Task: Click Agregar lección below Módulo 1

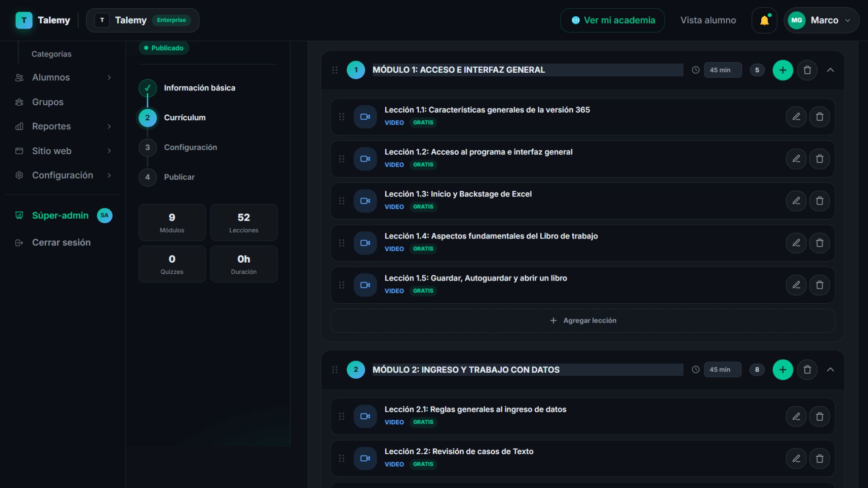Action: click(583, 321)
